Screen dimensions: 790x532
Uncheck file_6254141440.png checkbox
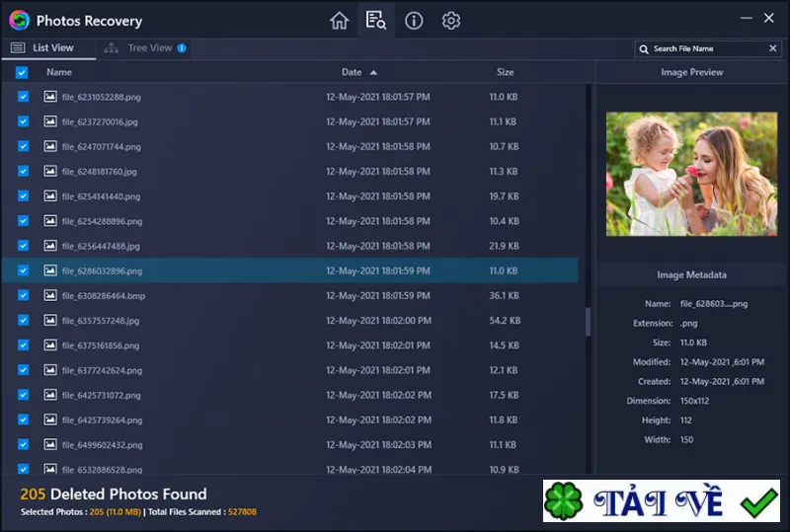click(x=23, y=195)
